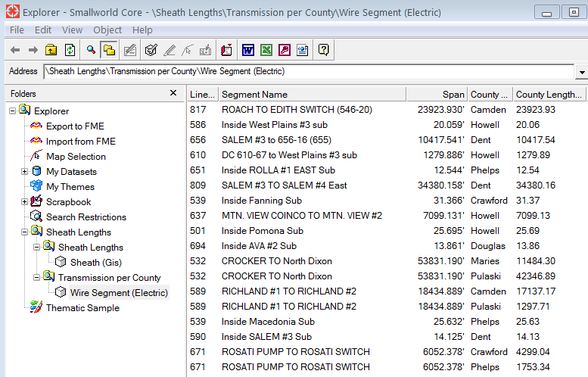The image size is (588, 377).
Task: Open the File menu
Action: 17,30
